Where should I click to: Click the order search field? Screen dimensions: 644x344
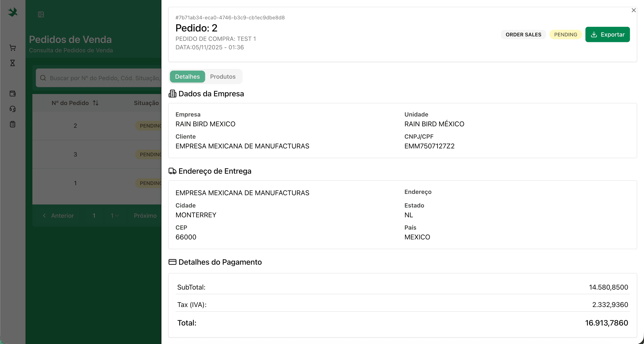coord(105,78)
